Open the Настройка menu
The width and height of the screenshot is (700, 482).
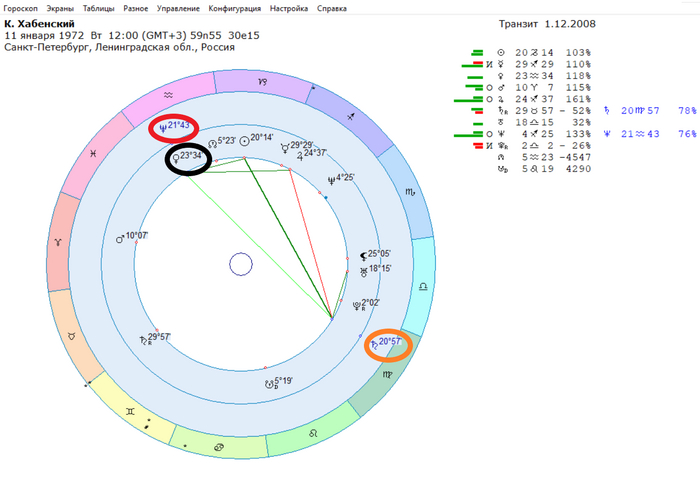point(289,8)
